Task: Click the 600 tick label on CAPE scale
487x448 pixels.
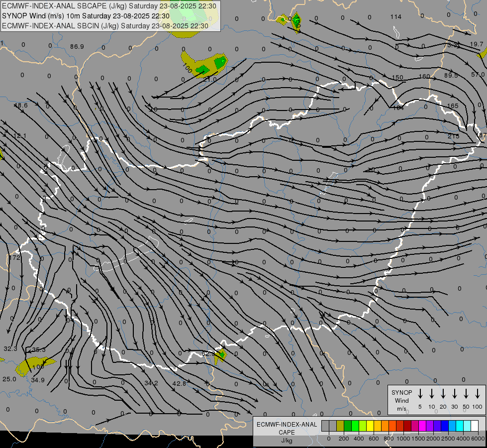Action: tap(374, 439)
